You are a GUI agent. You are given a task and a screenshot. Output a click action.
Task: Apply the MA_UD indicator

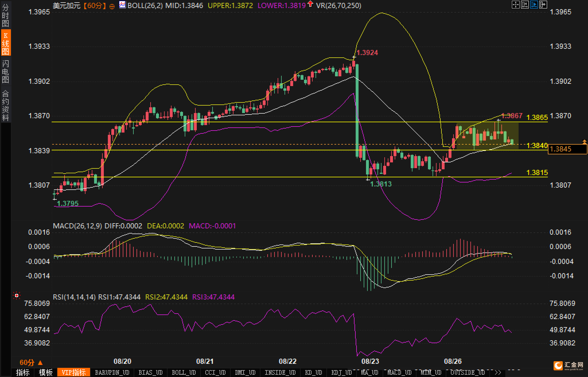click(x=369, y=372)
